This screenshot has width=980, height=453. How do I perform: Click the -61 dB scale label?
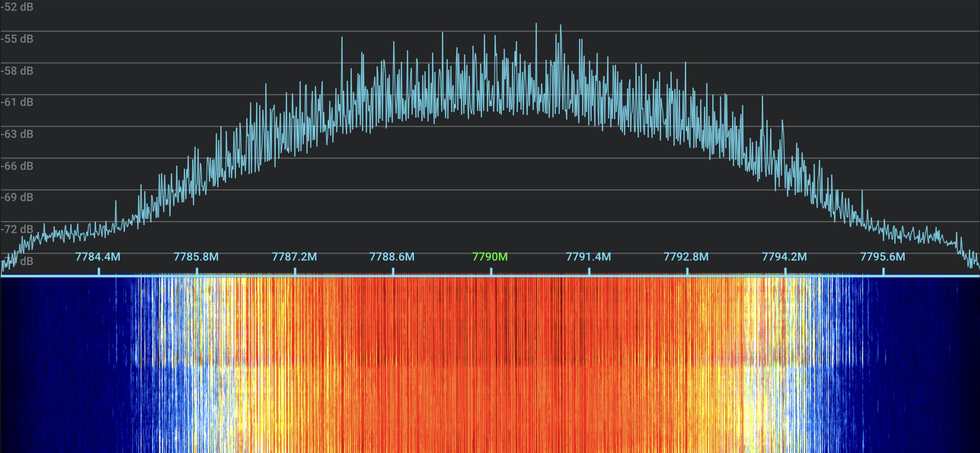[x=17, y=102]
